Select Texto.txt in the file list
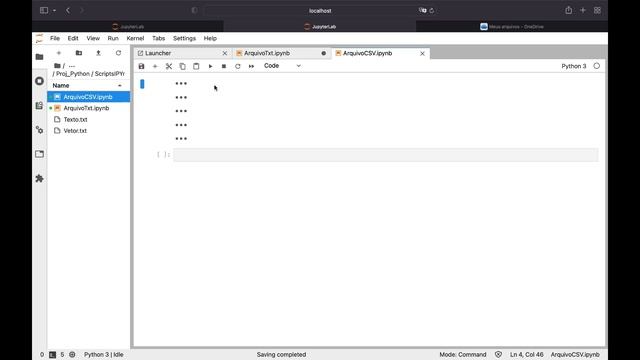Screen dimensions: 640x360 click(89, 120)
